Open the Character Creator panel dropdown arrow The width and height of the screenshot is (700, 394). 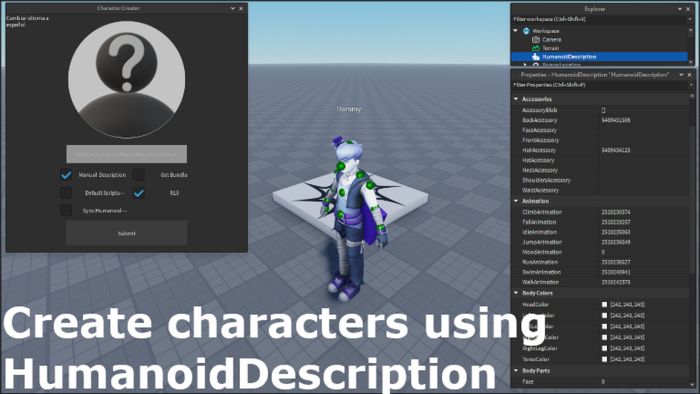pyautogui.click(x=233, y=8)
